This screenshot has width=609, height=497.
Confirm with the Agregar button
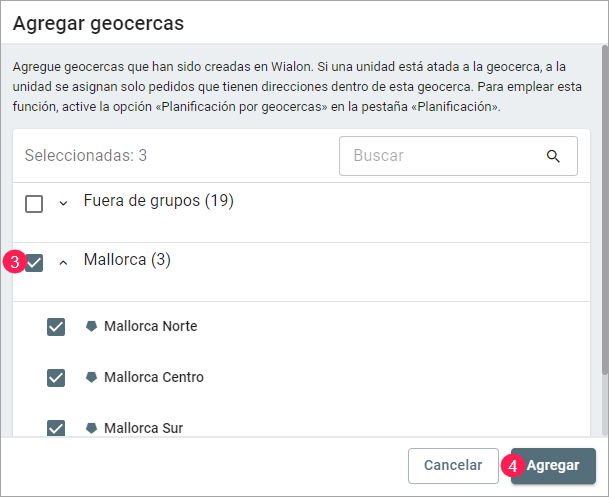coord(553,466)
